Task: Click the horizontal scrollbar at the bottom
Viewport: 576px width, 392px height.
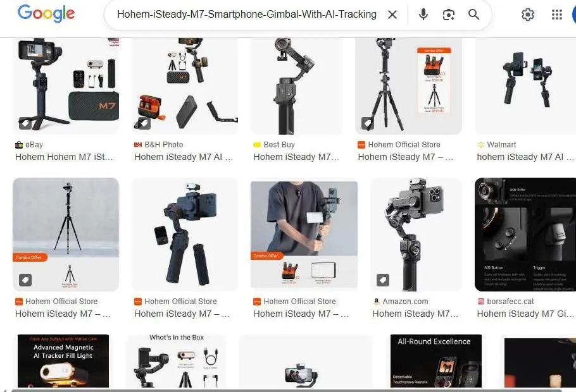Action: pos(287,390)
